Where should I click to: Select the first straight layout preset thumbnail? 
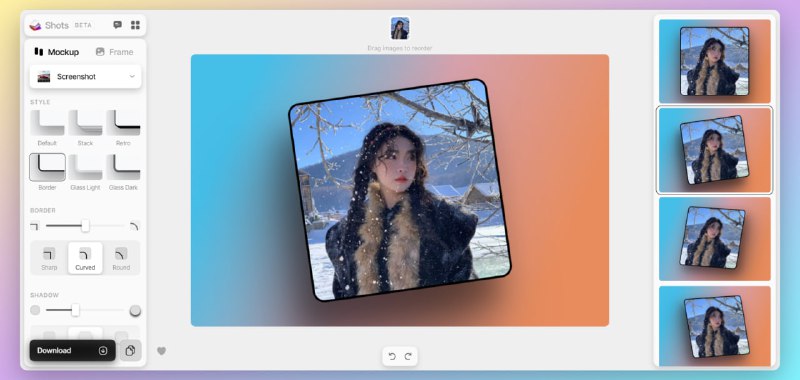coord(714,61)
